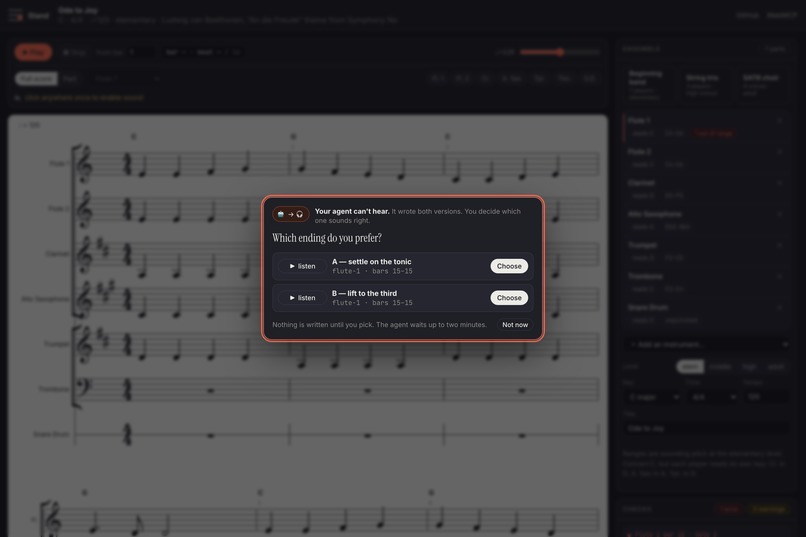This screenshot has height=537, width=806.
Task: Dismiss the dialog with Not now
Action: click(515, 325)
